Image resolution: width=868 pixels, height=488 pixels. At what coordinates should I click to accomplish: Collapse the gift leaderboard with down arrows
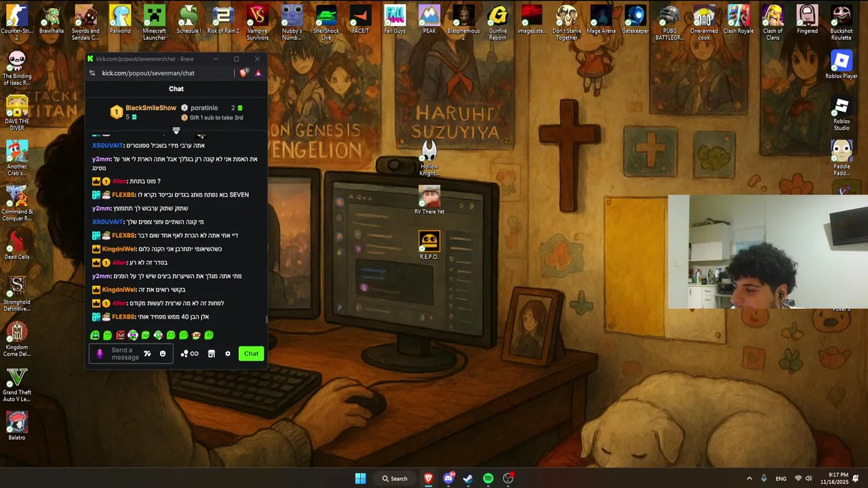tap(176, 130)
